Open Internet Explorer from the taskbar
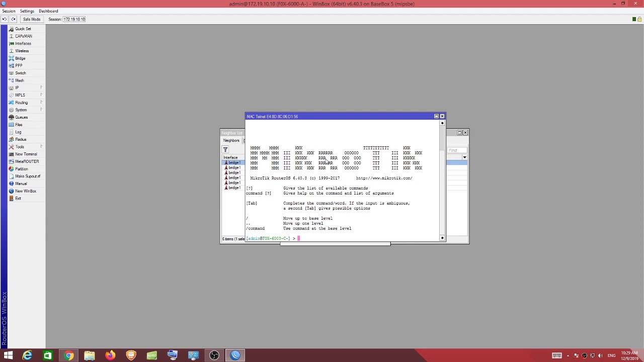Viewport: 644px width, 362px height. 27,355
